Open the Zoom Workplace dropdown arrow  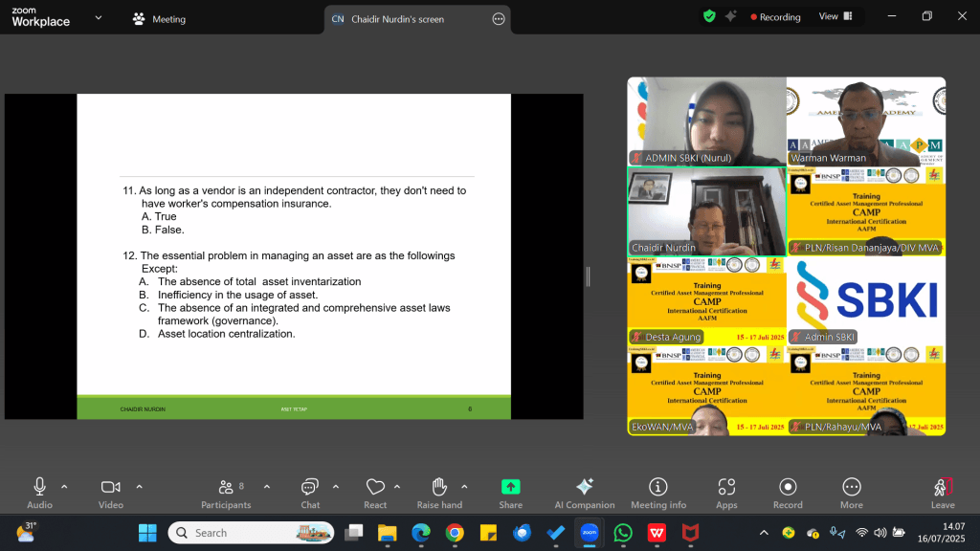99,17
